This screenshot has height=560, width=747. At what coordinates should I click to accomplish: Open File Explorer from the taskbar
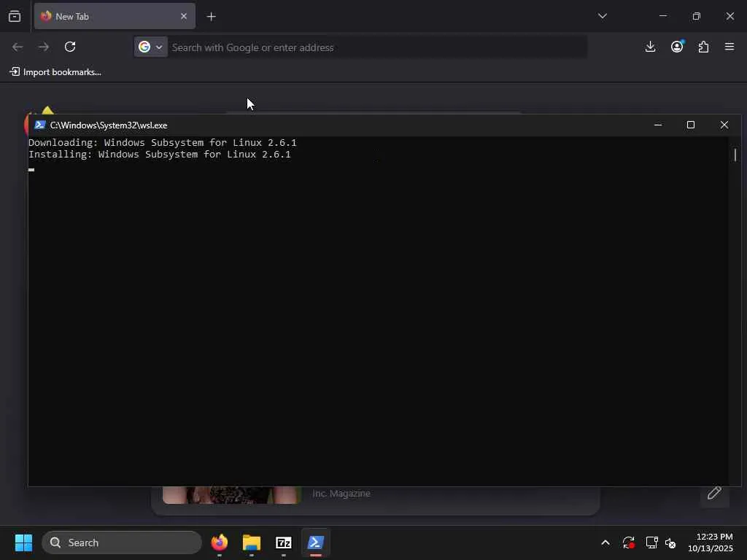click(x=252, y=542)
